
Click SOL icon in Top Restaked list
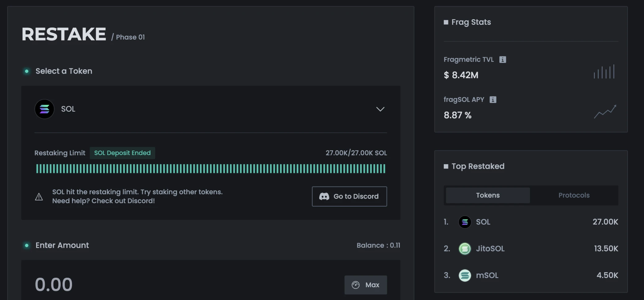[x=464, y=222]
